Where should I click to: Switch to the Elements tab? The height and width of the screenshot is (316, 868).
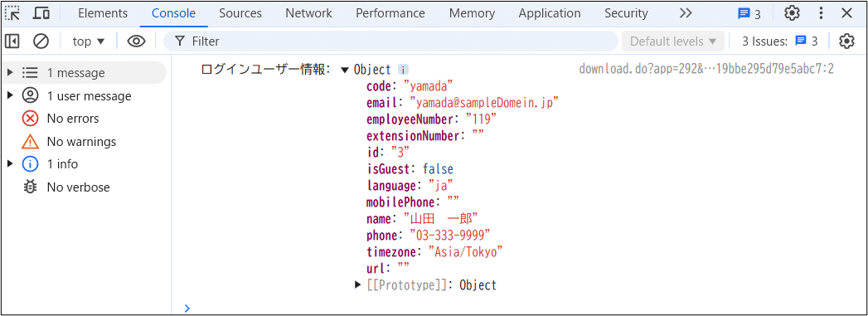[103, 13]
